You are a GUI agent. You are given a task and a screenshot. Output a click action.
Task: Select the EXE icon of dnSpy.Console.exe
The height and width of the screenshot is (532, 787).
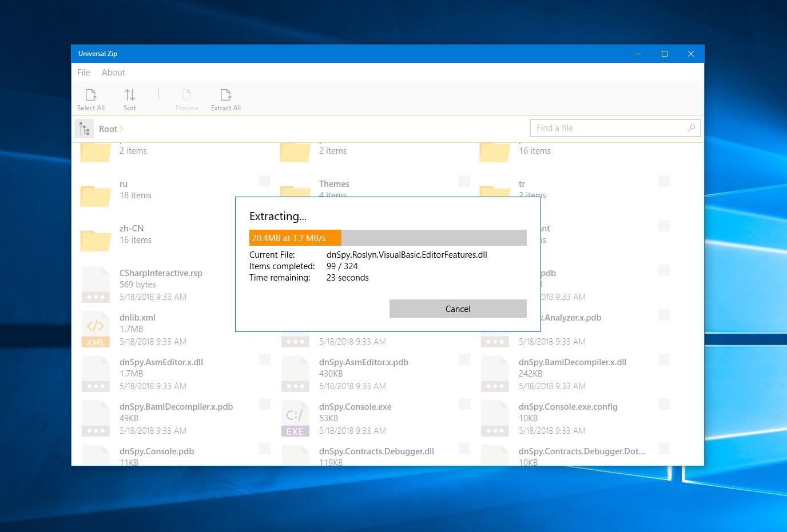[x=295, y=418]
